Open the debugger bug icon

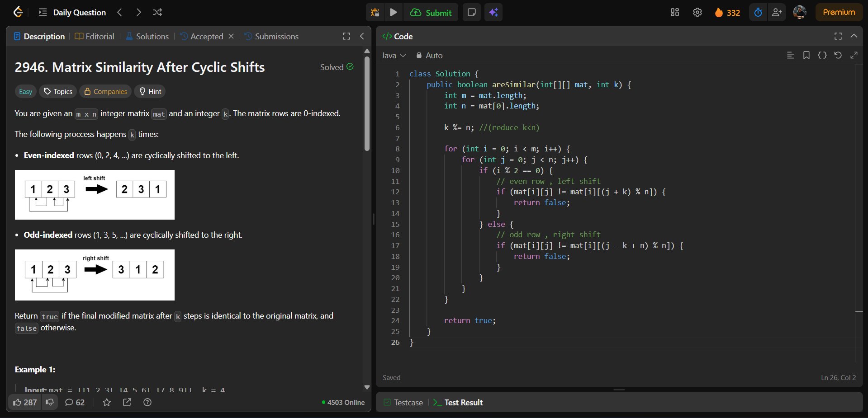[x=375, y=12]
